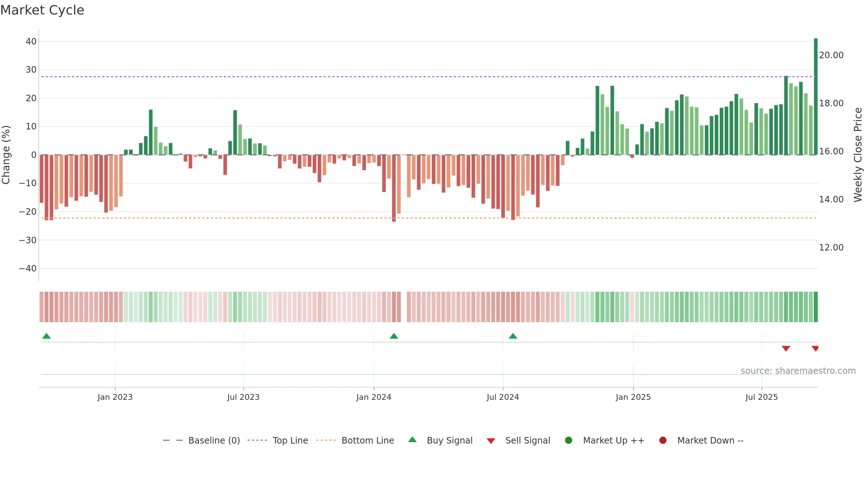This screenshot has height=488, width=868.
Task: Click the green Buy Signal triangle legend icon
Action: point(412,440)
